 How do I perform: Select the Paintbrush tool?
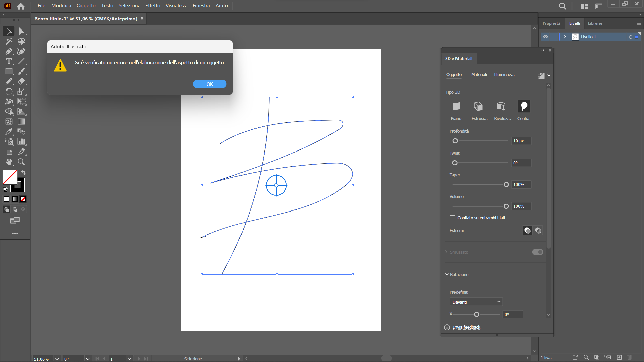coord(21,71)
